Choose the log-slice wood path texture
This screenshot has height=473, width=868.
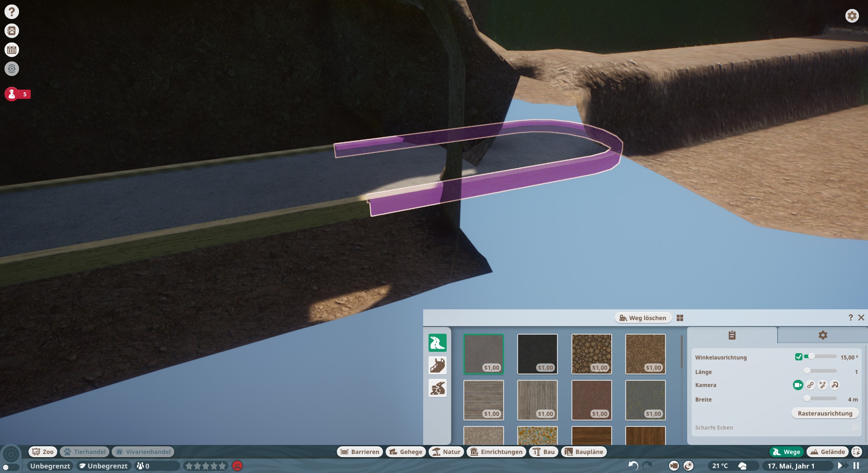(x=592, y=354)
